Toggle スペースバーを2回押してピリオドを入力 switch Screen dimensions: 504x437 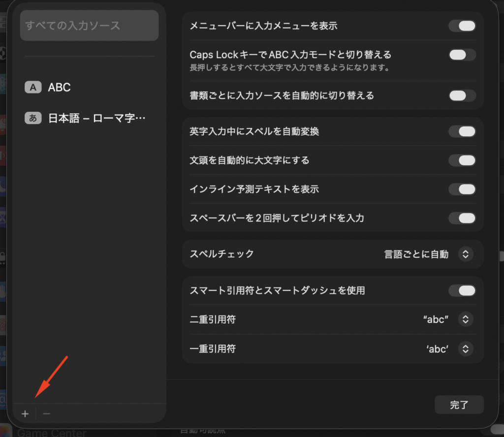tap(462, 218)
